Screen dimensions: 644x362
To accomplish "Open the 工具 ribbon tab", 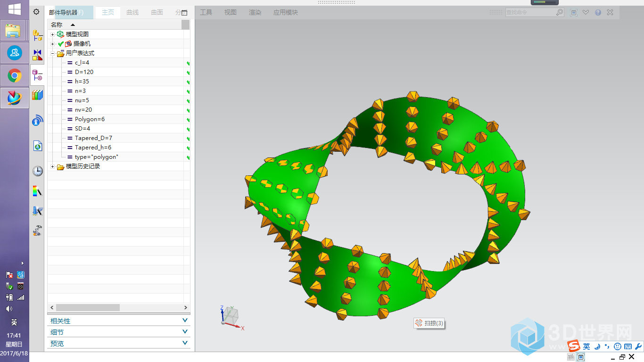I will pos(206,12).
